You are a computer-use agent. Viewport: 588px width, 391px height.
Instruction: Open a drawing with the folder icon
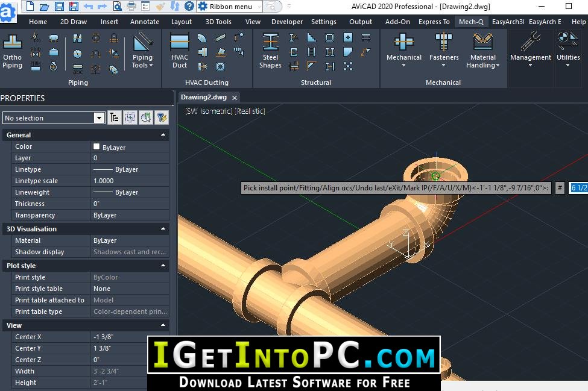(x=44, y=6)
